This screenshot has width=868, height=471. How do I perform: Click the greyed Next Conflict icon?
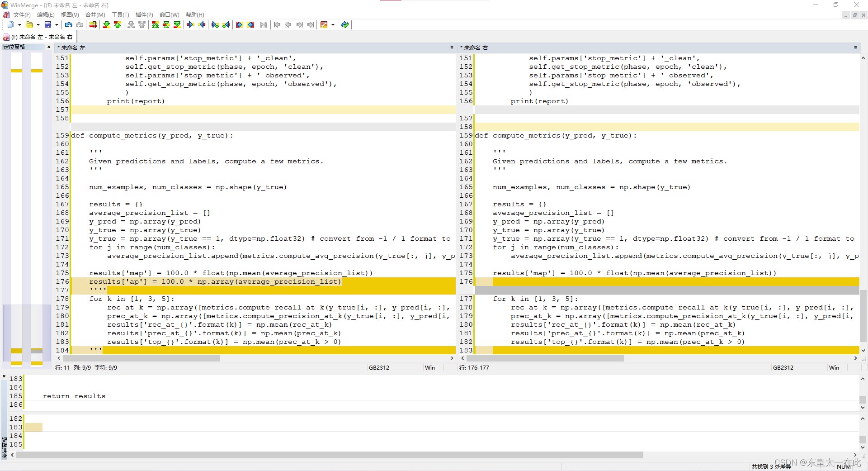tap(131, 25)
